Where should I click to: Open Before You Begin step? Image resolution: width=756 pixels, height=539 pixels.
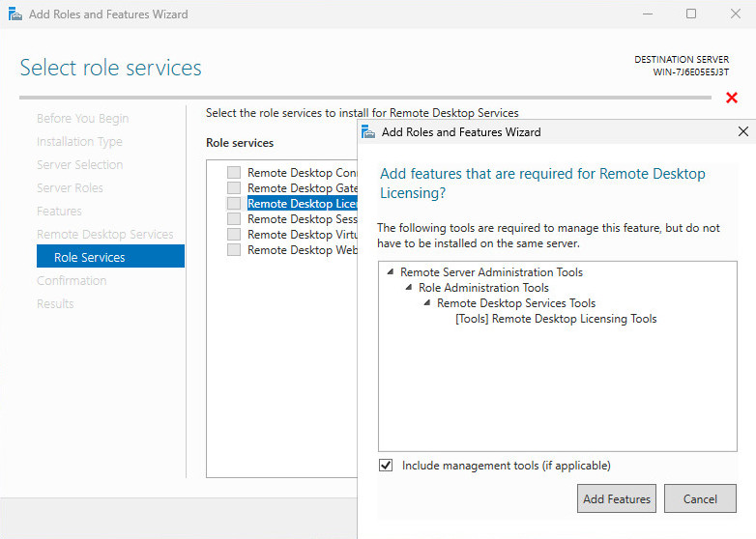tap(83, 119)
